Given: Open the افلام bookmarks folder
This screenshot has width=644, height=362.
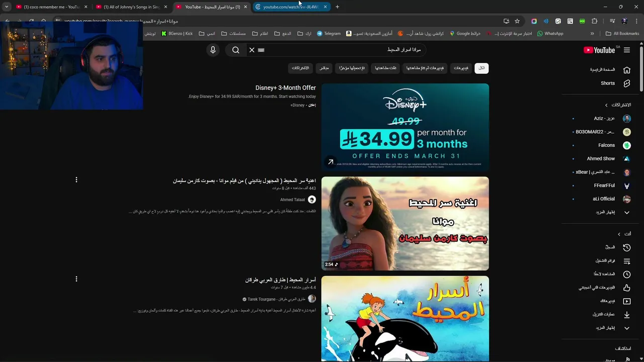Looking at the screenshot, I should pyautogui.click(x=260, y=34).
